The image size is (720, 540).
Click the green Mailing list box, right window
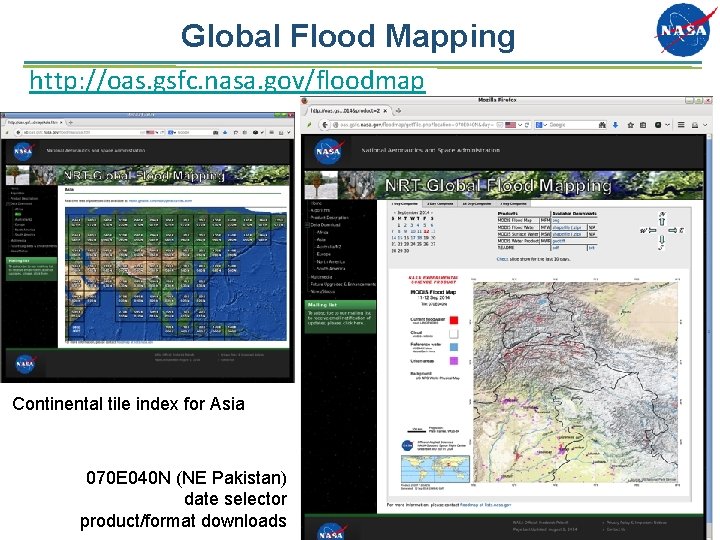(340, 316)
